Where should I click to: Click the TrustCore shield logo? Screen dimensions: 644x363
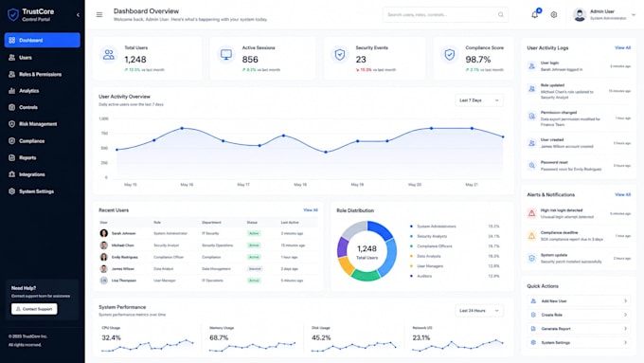click(13, 15)
